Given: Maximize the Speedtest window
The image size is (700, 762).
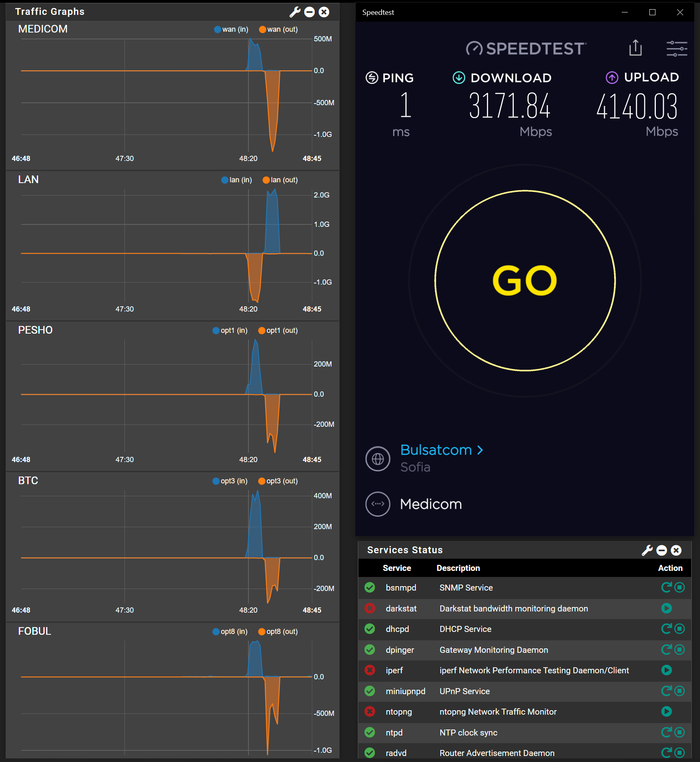Looking at the screenshot, I should 652,12.
